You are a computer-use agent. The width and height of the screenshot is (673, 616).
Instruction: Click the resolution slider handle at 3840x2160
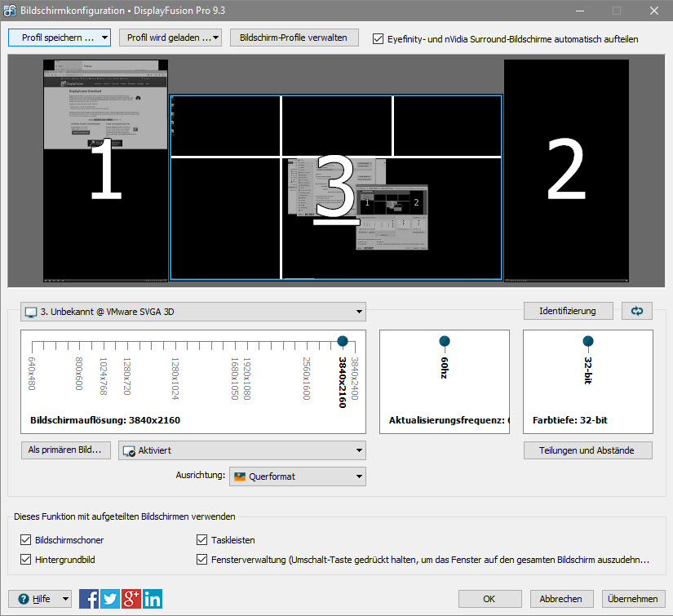[343, 340]
